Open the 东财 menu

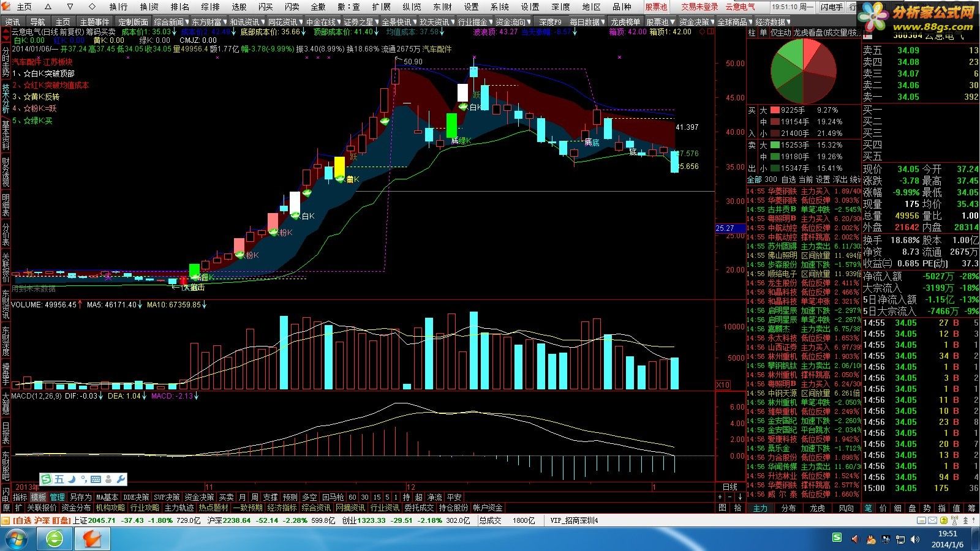tap(442, 7)
